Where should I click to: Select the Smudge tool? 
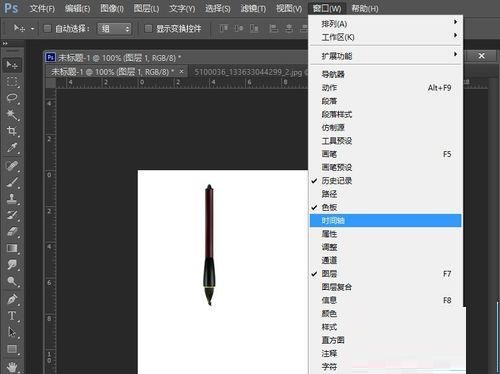click(x=12, y=265)
